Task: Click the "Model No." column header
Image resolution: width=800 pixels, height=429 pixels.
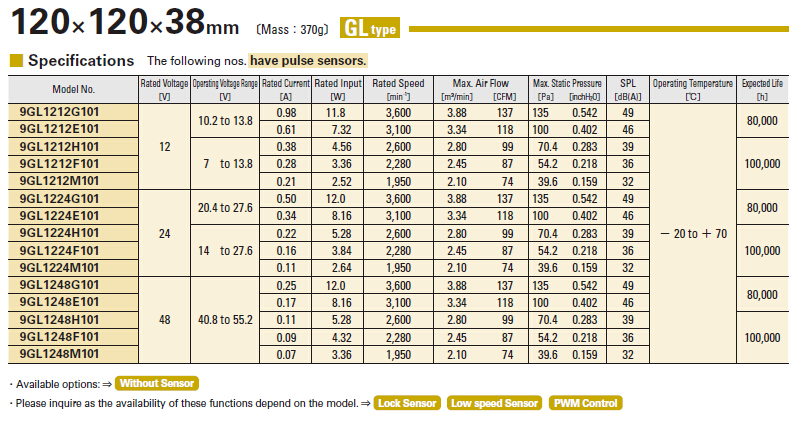Action: (73, 89)
